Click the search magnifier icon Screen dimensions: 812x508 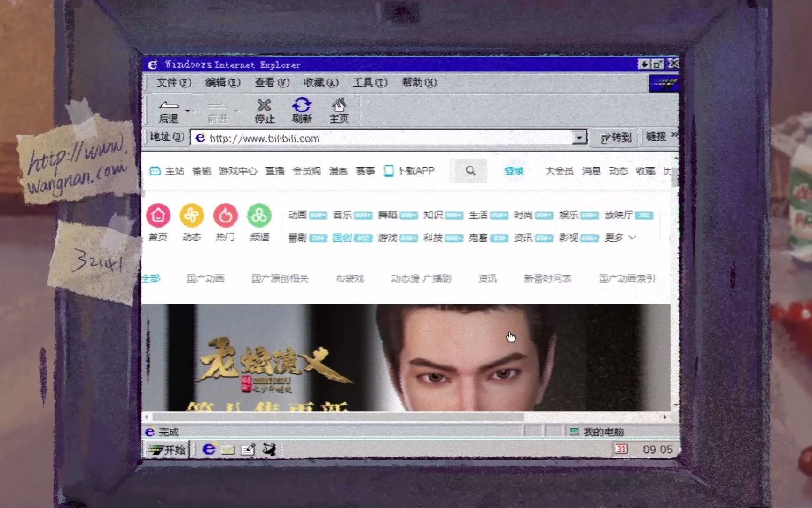[470, 171]
